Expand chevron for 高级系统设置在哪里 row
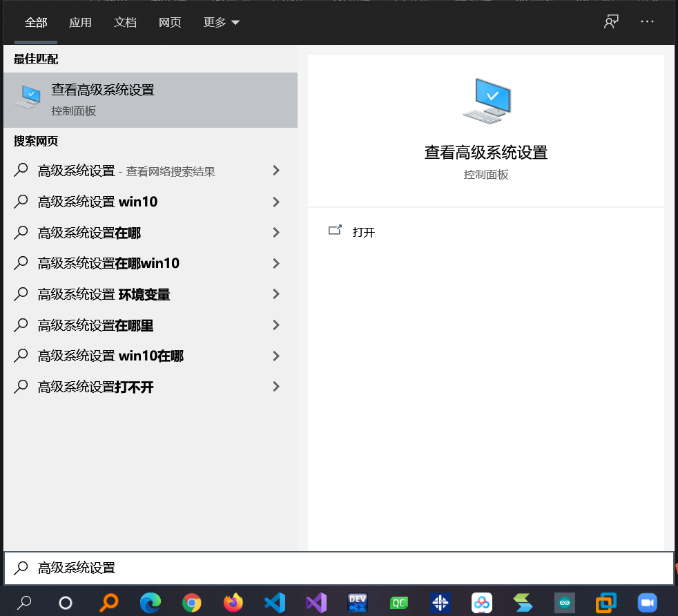 (276, 325)
